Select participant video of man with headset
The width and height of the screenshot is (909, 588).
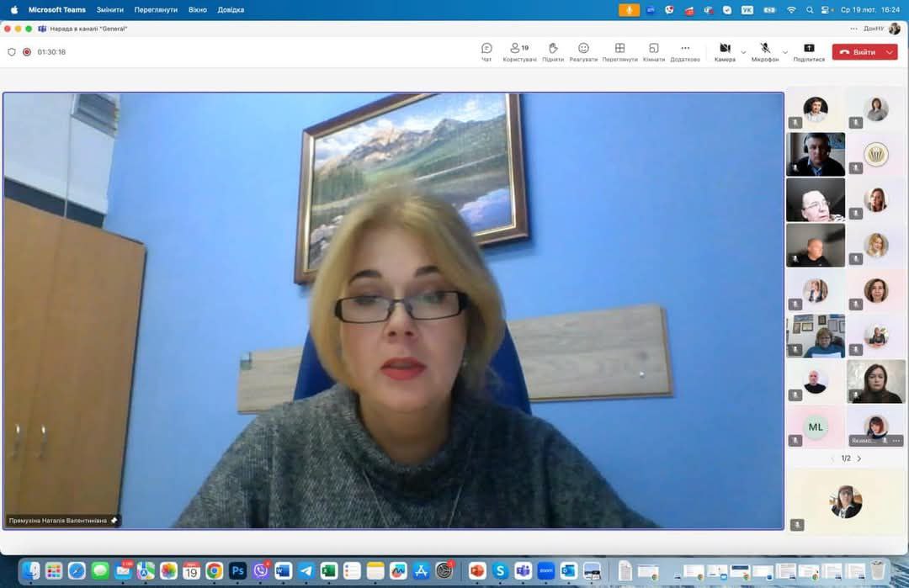coord(815,154)
